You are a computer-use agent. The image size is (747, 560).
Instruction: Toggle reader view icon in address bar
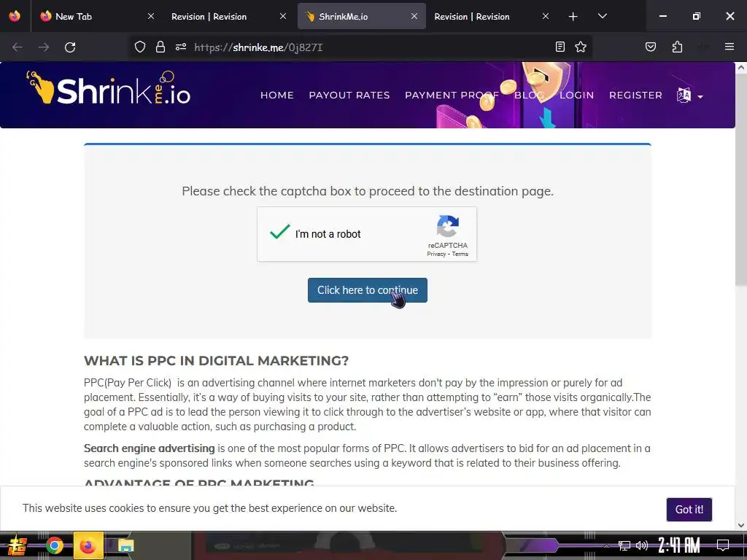[x=560, y=47]
